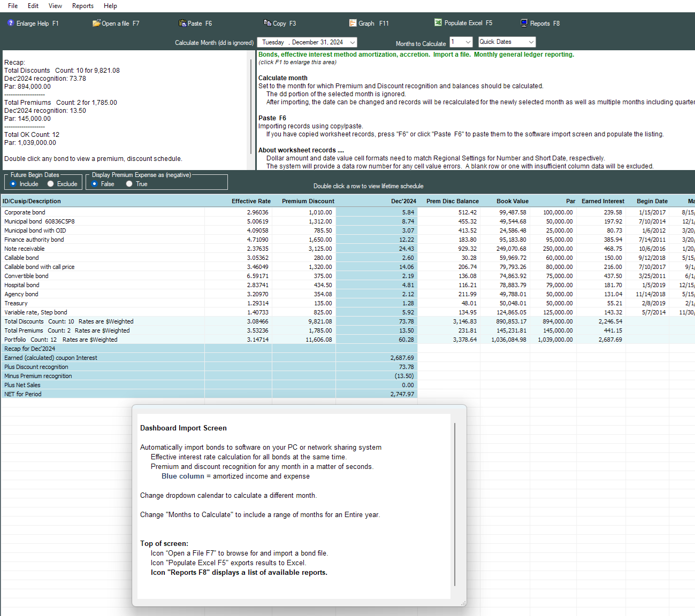Click the Populate Excel F5 icon

click(x=438, y=22)
